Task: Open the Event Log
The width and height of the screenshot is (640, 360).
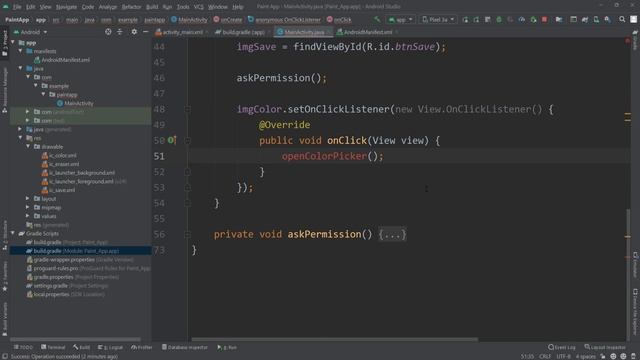Action: 562,347
